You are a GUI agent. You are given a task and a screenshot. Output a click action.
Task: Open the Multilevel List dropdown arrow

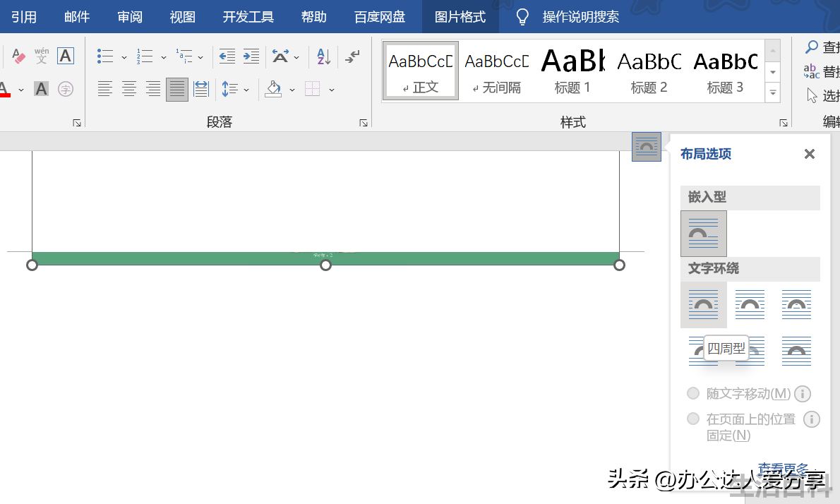[200, 56]
